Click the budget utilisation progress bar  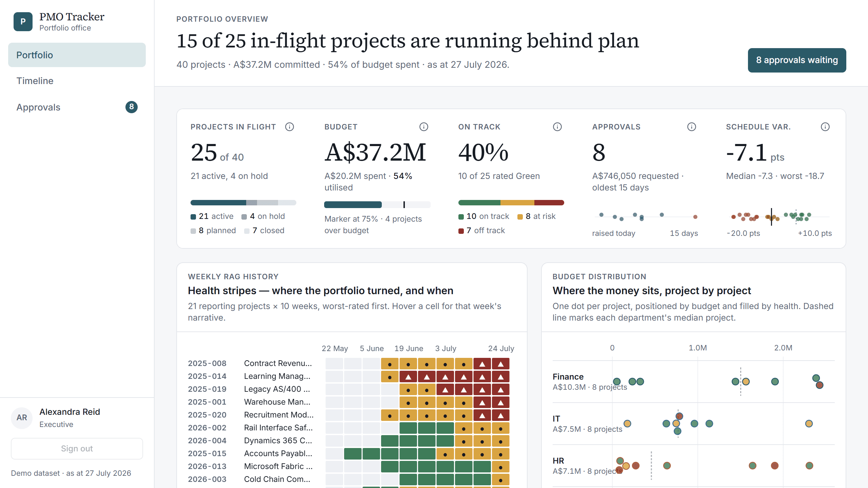(377, 205)
